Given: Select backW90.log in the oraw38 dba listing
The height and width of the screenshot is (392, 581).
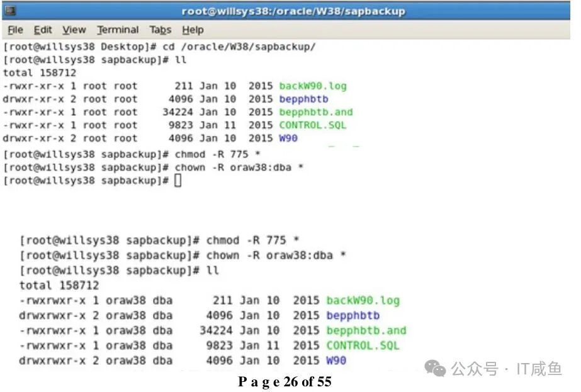Looking at the screenshot, I should [x=363, y=300].
